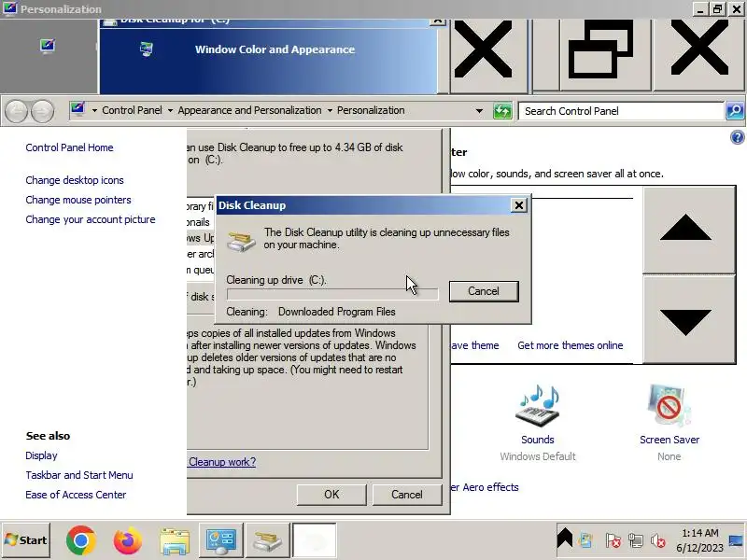The height and width of the screenshot is (560, 747).
Task: Open Aero effects troubleshooting link
Action: [x=485, y=487]
